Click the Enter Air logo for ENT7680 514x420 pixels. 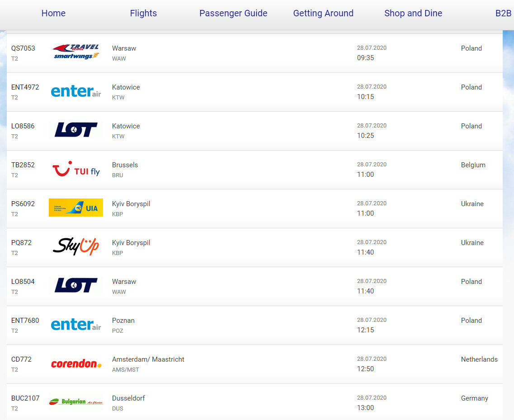point(76,324)
